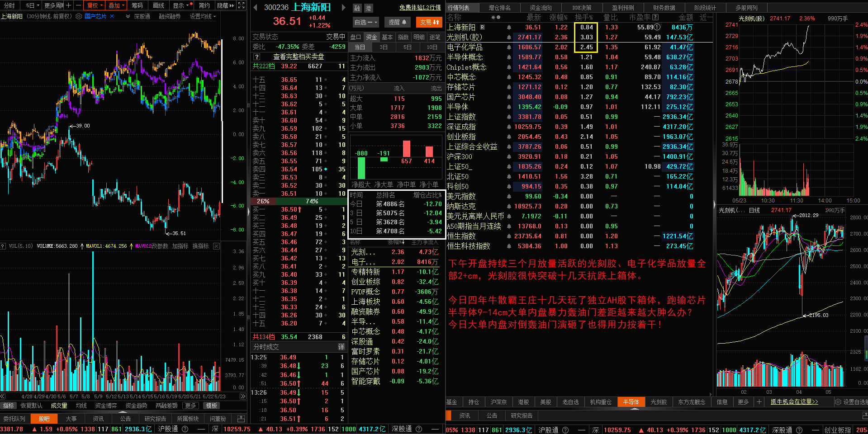This screenshot has width=868, height=434.
Task: Click the 市盈率 help question icon
Action: coord(655,17)
